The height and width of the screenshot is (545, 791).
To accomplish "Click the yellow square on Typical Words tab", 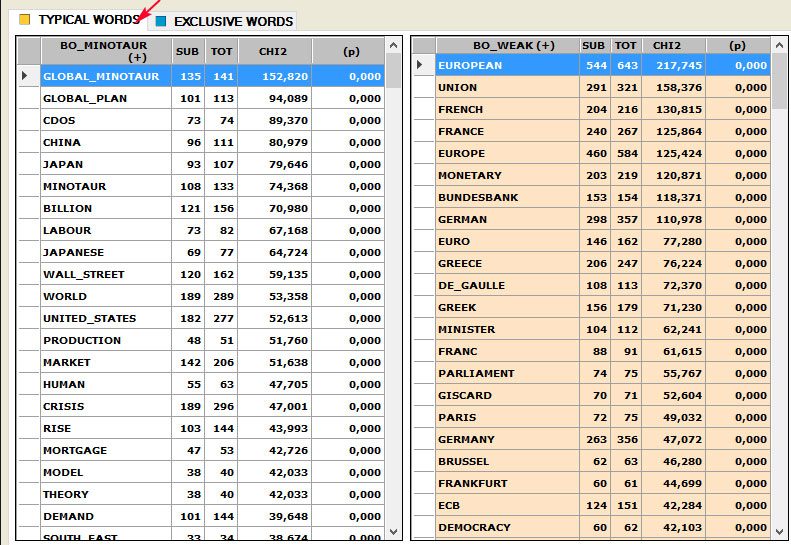I will 24,20.
